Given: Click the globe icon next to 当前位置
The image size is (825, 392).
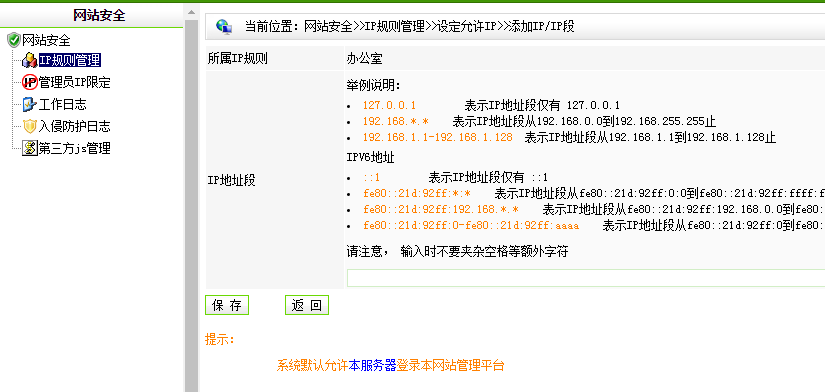Looking at the screenshot, I should 224,26.
